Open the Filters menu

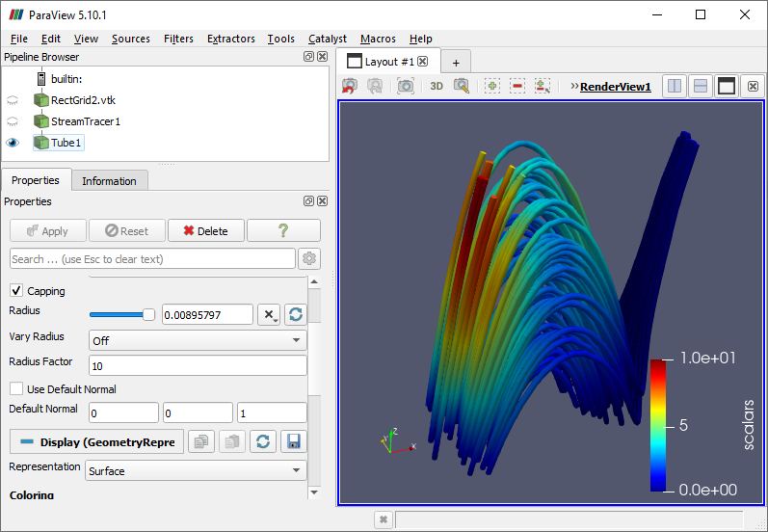[x=178, y=39]
